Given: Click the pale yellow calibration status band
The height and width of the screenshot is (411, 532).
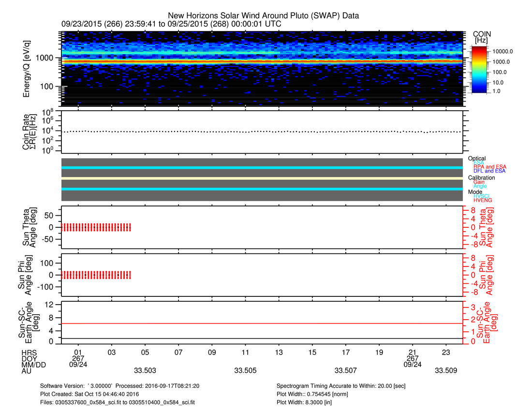Looking at the screenshot, I should point(262,178).
